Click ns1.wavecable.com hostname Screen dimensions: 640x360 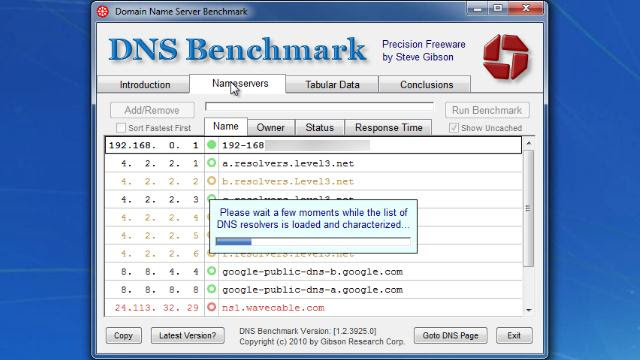coord(273,308)
